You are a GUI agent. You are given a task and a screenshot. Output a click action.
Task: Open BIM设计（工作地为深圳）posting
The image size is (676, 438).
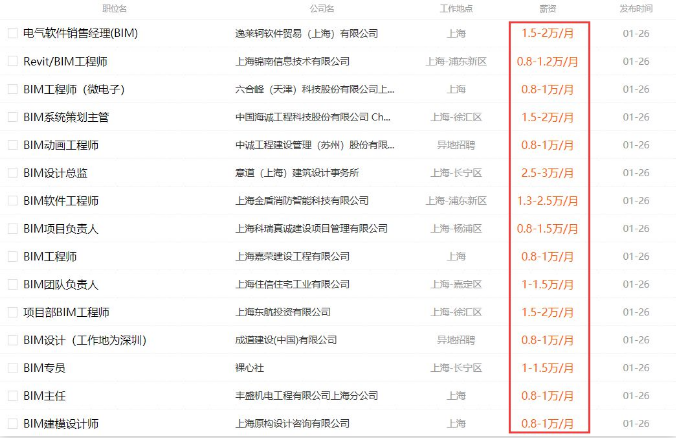(x=85, y=340)
